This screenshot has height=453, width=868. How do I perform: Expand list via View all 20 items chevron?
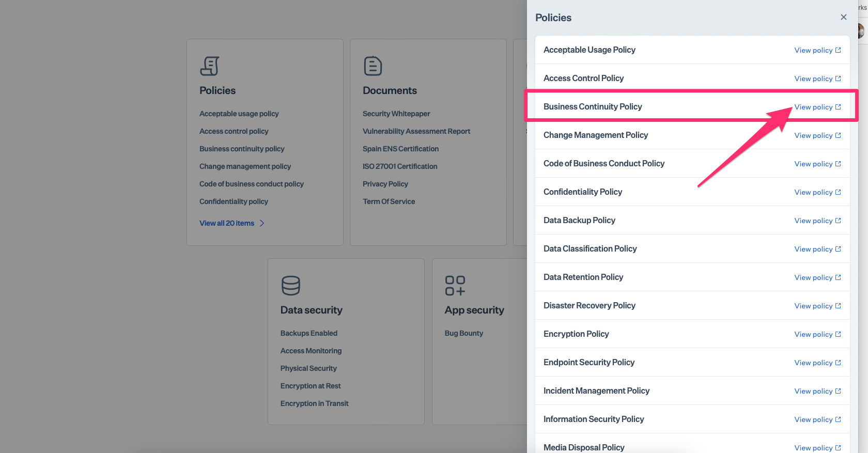point(262,223)
